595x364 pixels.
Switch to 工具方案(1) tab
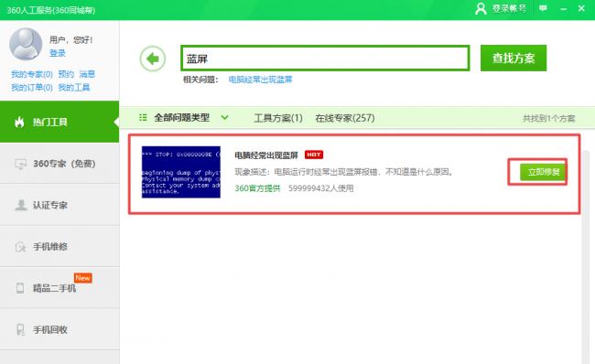click(278, 118)
